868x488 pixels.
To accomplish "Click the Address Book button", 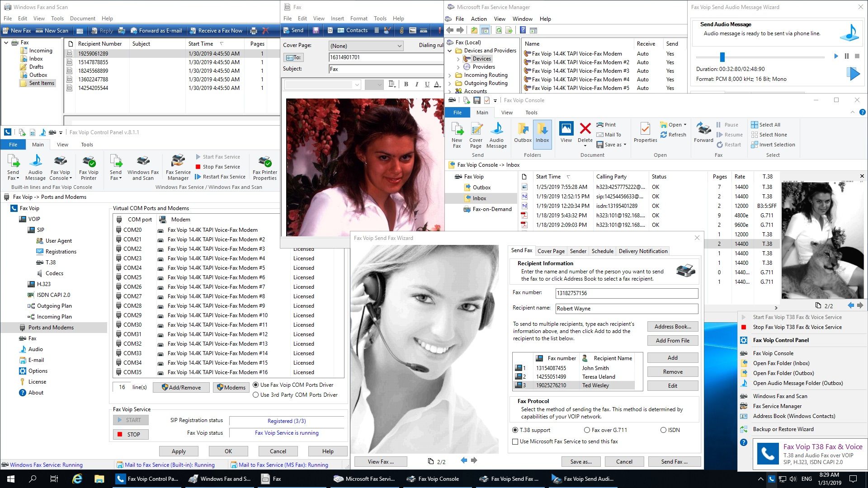I will coord(672,327).
